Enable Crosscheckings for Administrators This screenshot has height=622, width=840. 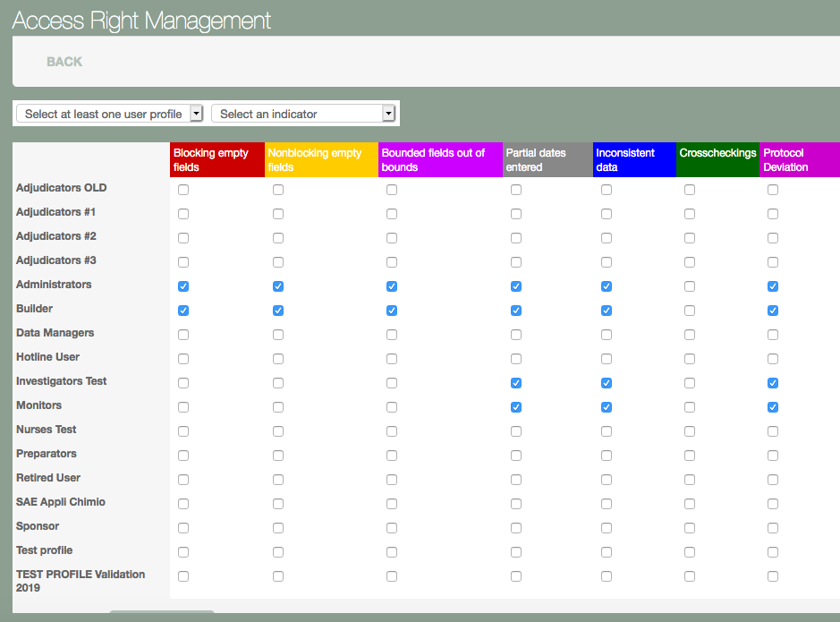click(690, 286)
